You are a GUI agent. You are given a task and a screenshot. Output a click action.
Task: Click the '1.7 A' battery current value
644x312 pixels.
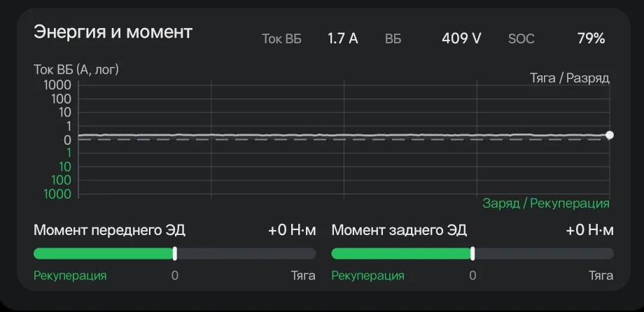click(x=342, y=38)
